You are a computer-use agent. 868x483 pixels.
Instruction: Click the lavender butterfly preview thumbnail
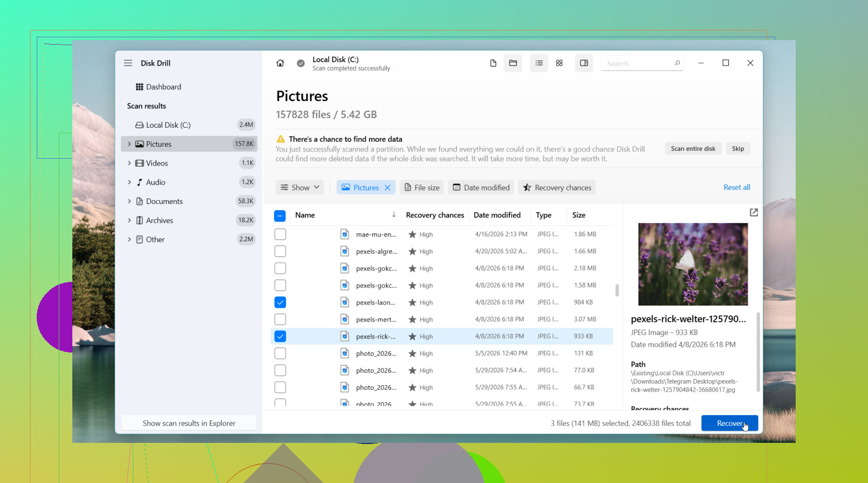point(693,264)
